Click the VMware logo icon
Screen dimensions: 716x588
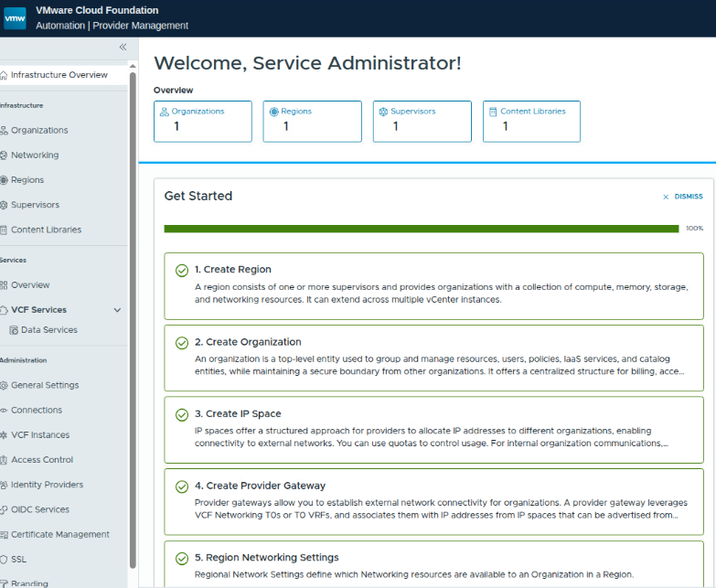click(16, 17)
